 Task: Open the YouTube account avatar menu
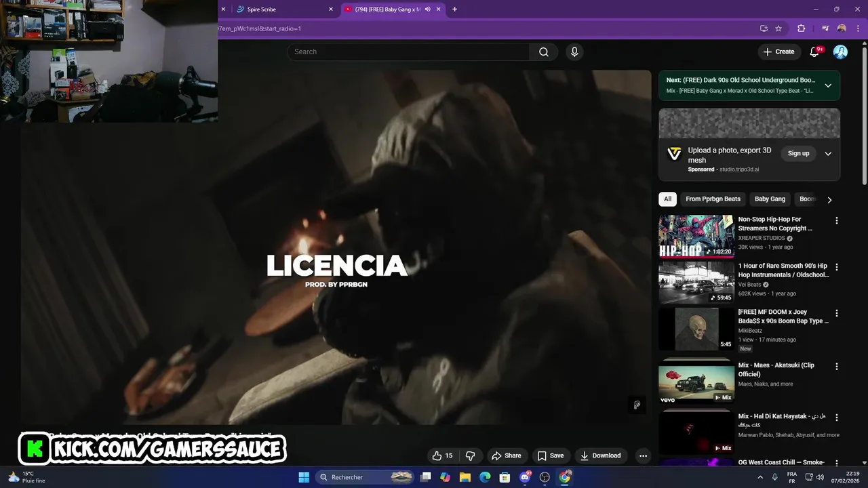point(840,52)
